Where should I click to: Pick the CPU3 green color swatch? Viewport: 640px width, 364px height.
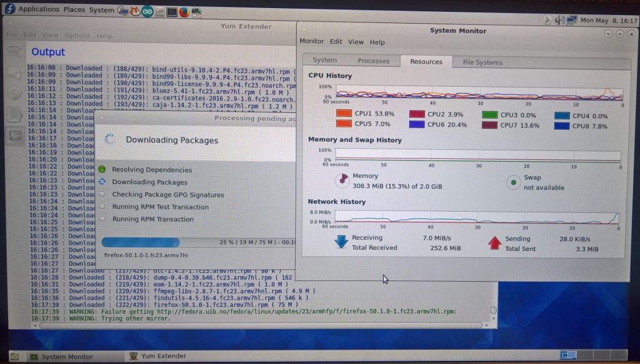[x=489, y=114]
